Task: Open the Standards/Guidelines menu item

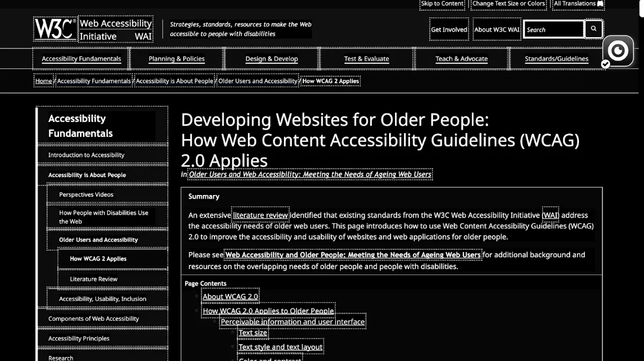Action: pos(557,59)
